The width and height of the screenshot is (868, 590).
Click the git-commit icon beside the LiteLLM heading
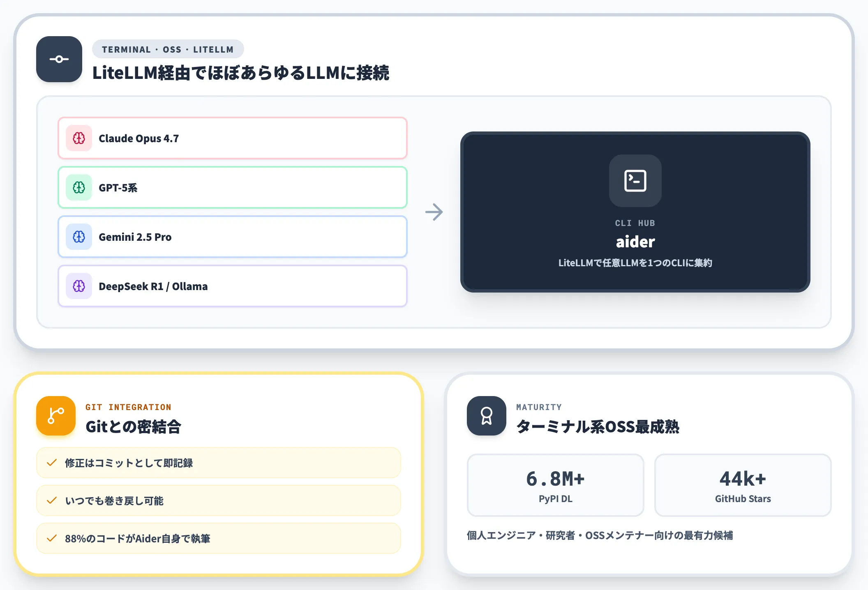pyautogui.click(x=59, y=59)
